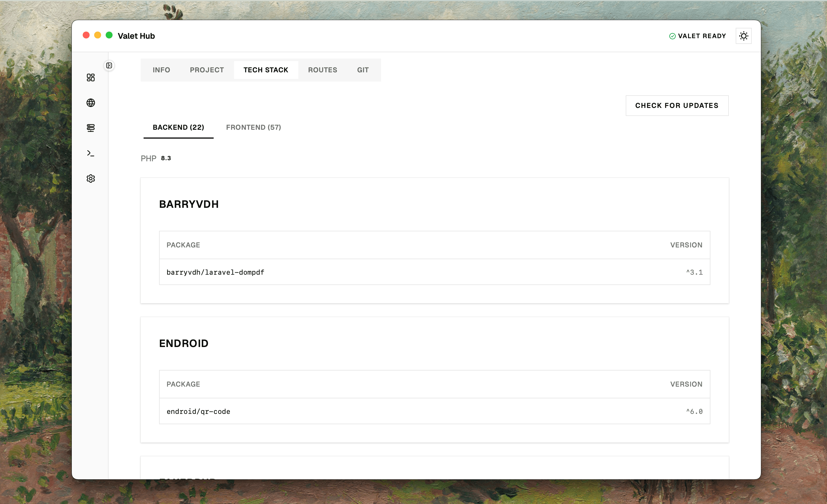Click the green Valet Ready check icon
The width and height of the screenshot is (827, 504).
click(x=672, y=36)
